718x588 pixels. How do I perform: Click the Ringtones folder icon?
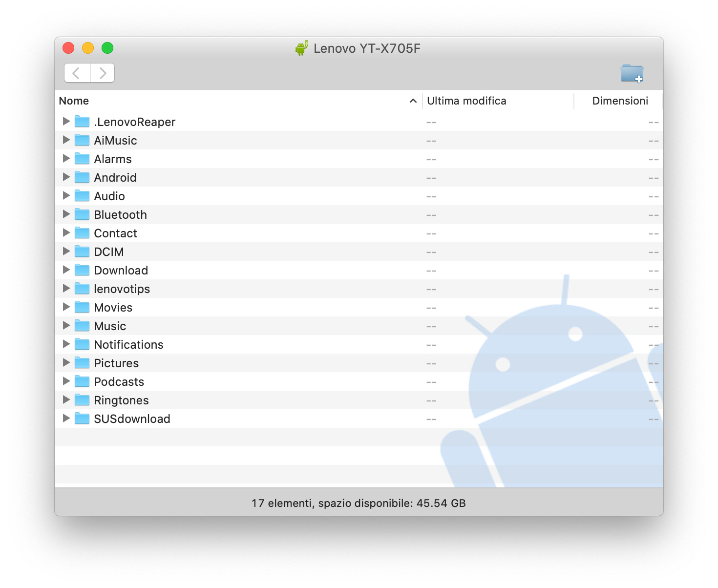point(82,399)
